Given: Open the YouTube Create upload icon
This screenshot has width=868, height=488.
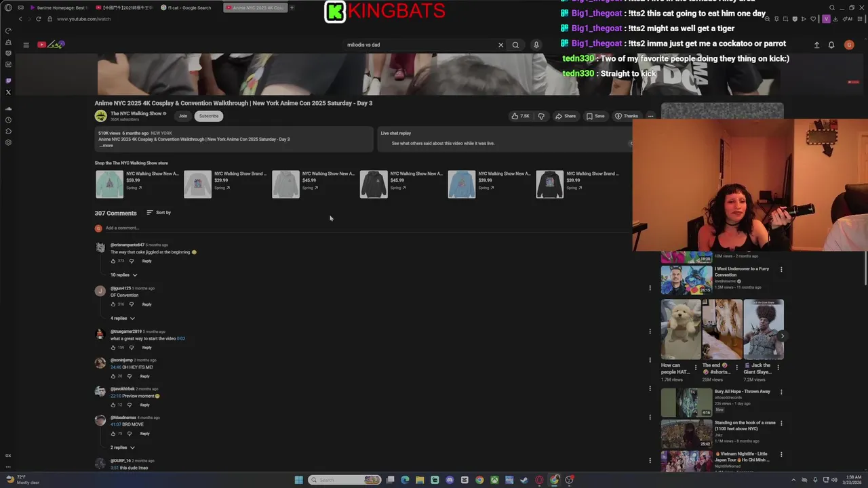Looking at the screenshot, I should (x=816, y=45).
